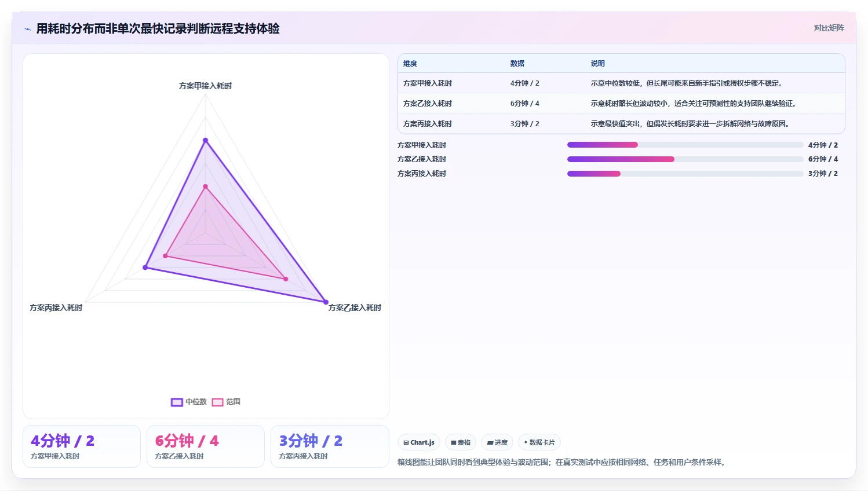Select the 方案甲接入耗时 table row cell
This screenshot has width=868, height=491.
tap(428, 83)
